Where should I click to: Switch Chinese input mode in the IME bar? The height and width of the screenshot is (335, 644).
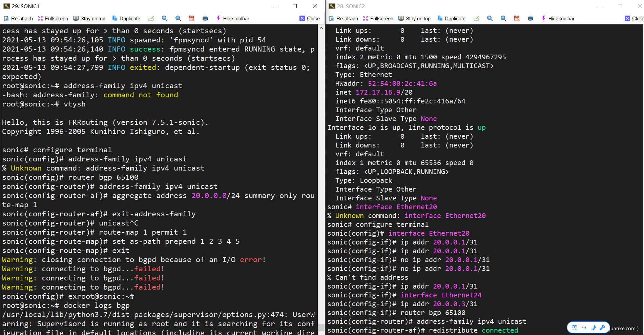click(x=575, y=328)
